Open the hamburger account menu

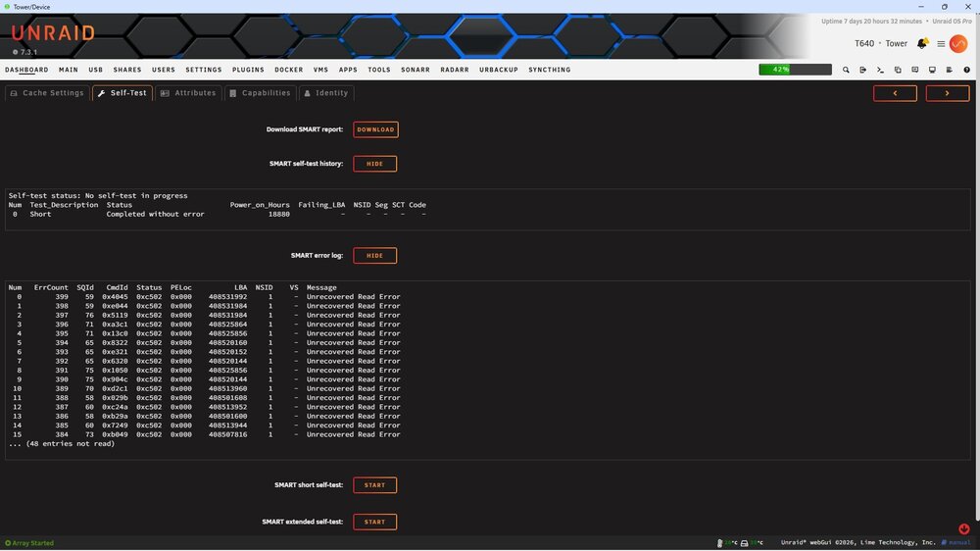pos(941,44)
